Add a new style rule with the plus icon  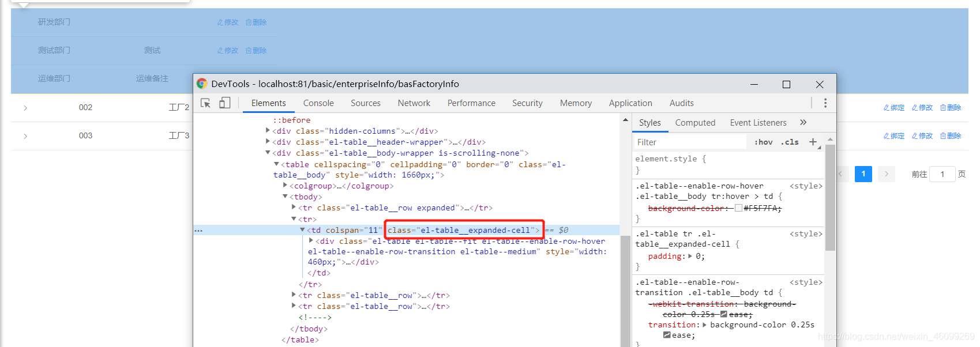pyautogui.click(x=813, y=142)
